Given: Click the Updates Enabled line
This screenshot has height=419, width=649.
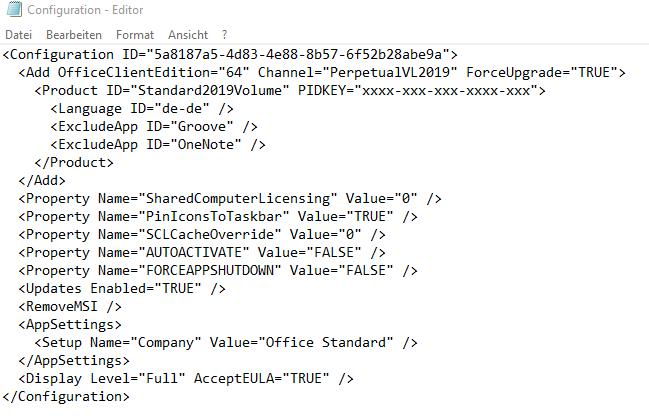Looking at the screenshot, I should [122, 289].
